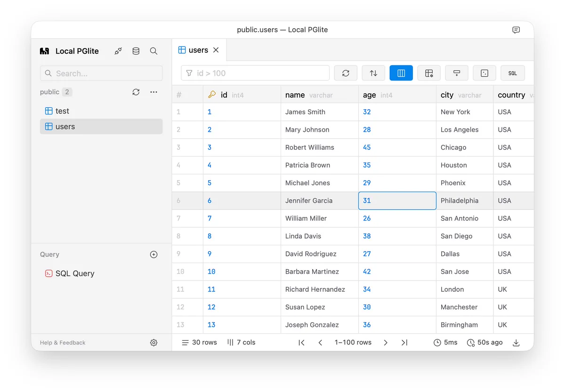
Task: Click the dice random data button
Action: coord(484,73)
